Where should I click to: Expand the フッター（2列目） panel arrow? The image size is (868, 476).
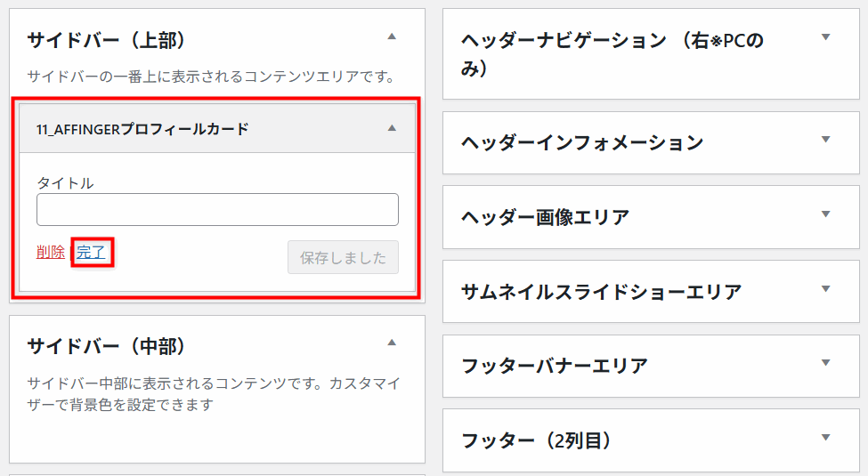(826, 438)
